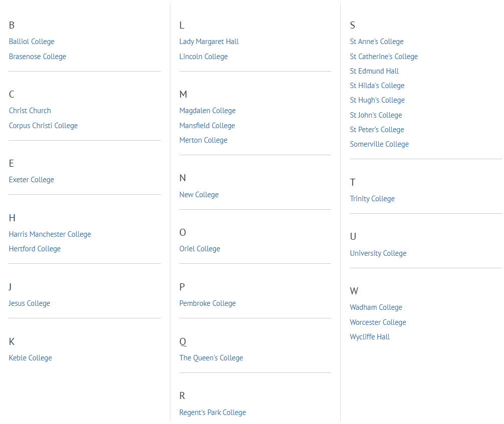Click the Brasenose College link
This screenshot has width=504, height=424.
[x=38, y=57]
